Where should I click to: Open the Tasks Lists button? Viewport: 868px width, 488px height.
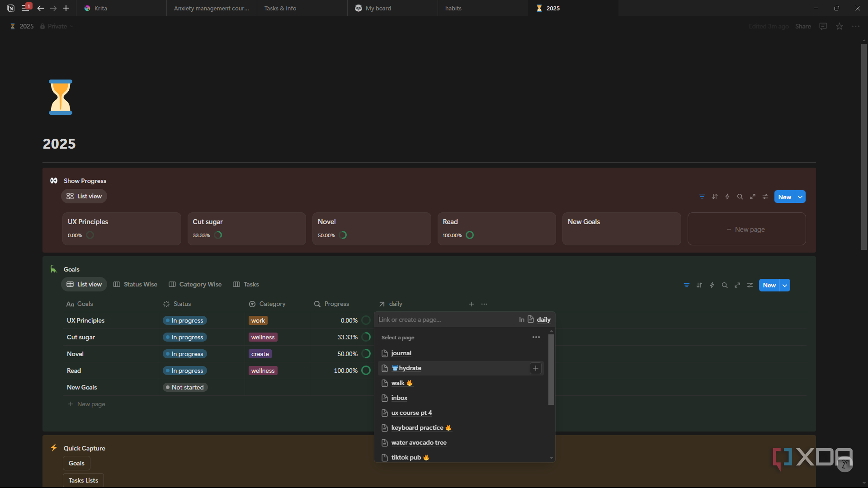83,480
